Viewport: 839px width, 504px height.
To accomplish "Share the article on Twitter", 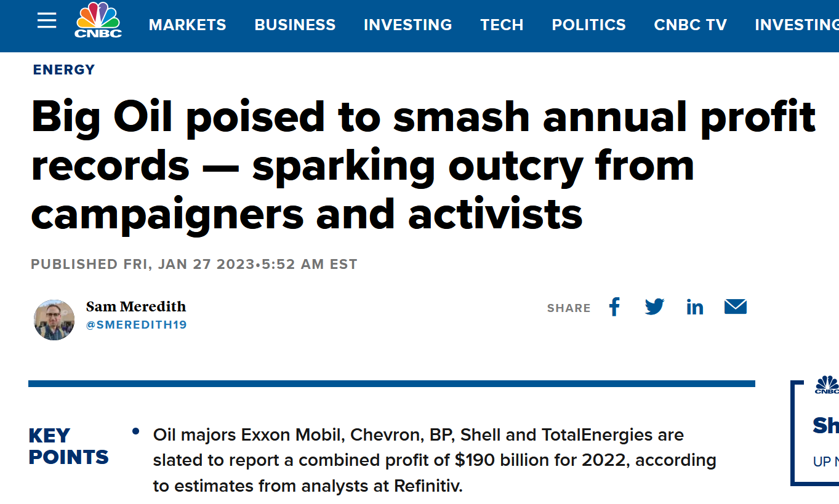I will 654,306.
